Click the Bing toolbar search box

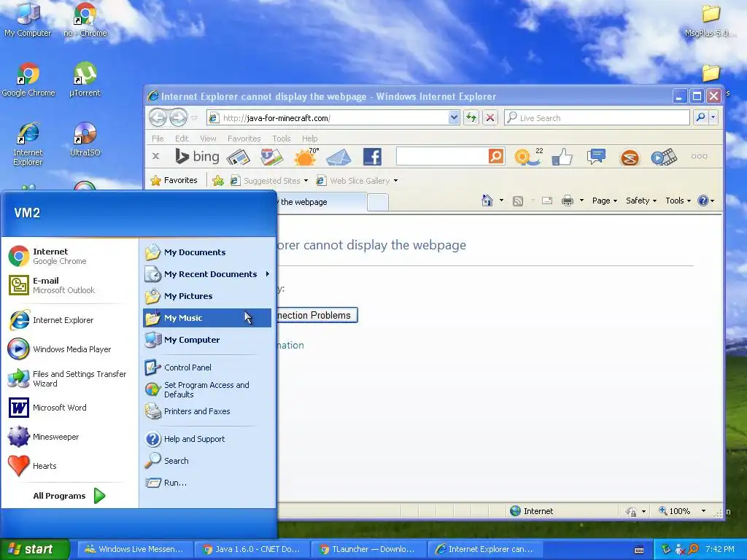coord(442,156)
